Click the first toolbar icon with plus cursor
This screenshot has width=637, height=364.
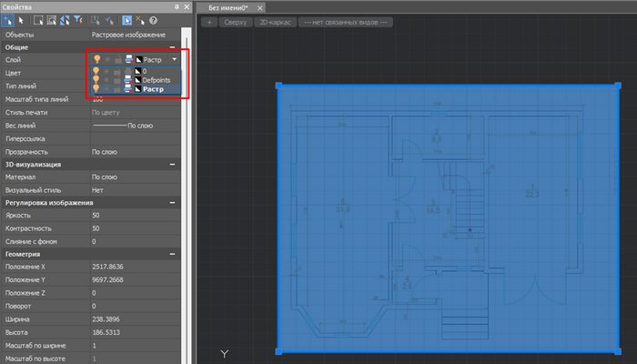pyautogui.click(x=8, y=18)
